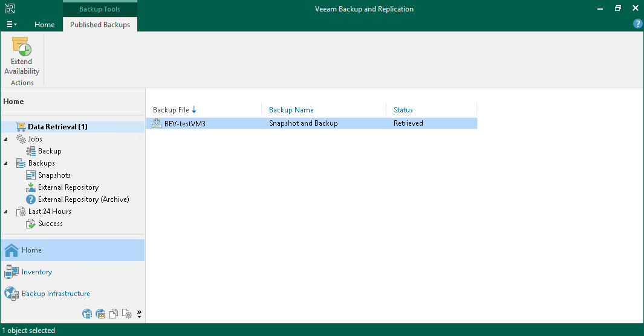This screenshot has height=336, width=644.
Task: Sort by Backup Name column
Action: pyautogui.click(x=291, y=110)
